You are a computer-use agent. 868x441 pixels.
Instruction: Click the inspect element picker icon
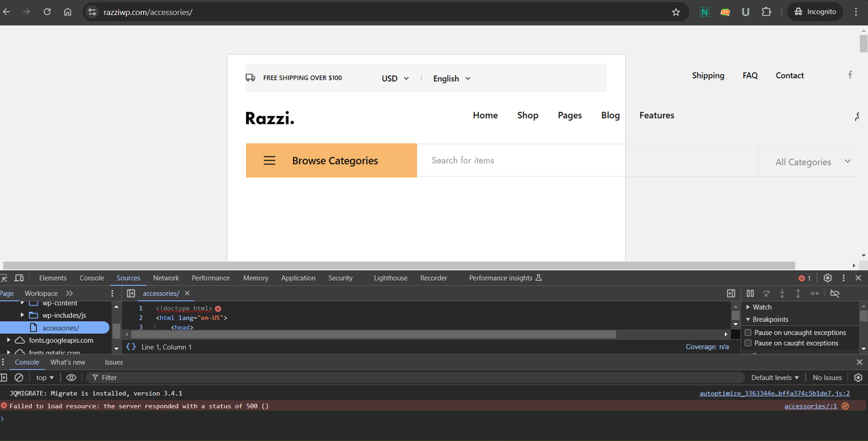[x=4, y=278]
